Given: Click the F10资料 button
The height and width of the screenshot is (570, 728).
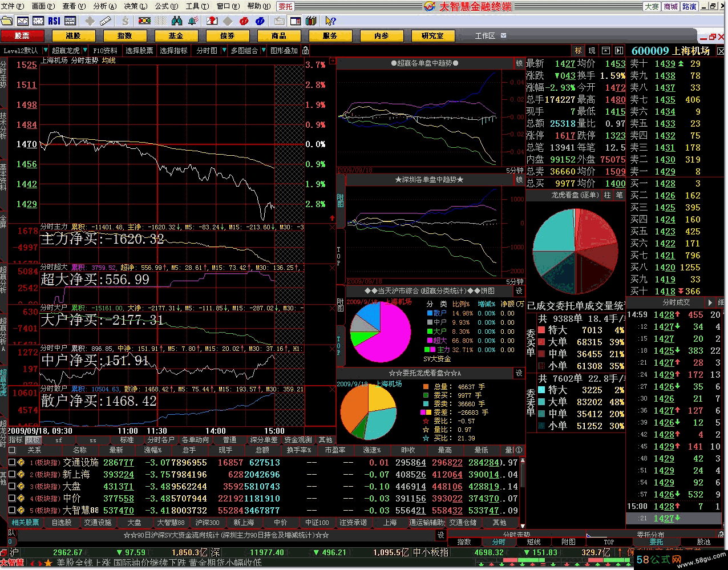Looking at the screenshot, I should pos(106,51).
